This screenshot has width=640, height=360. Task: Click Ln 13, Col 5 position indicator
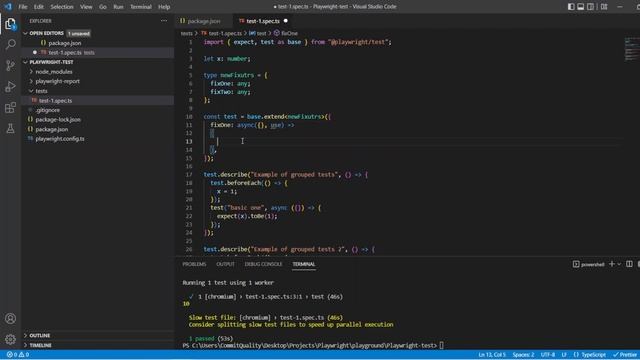click(x=492, y=355)
